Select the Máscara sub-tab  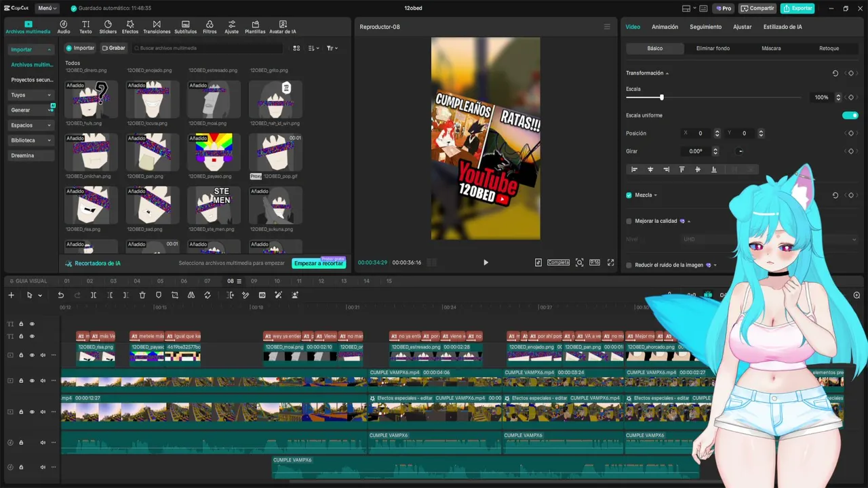click(771, 48)
